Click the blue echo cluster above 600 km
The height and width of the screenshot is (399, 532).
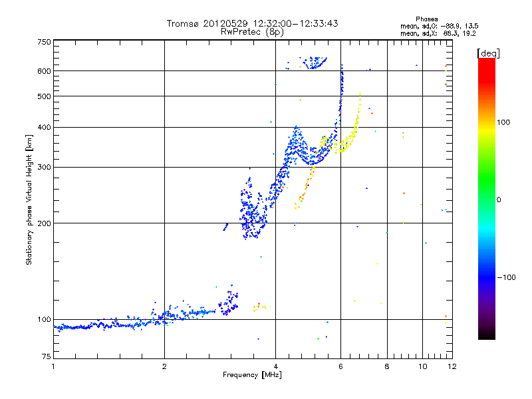click(x=313, y=63)
